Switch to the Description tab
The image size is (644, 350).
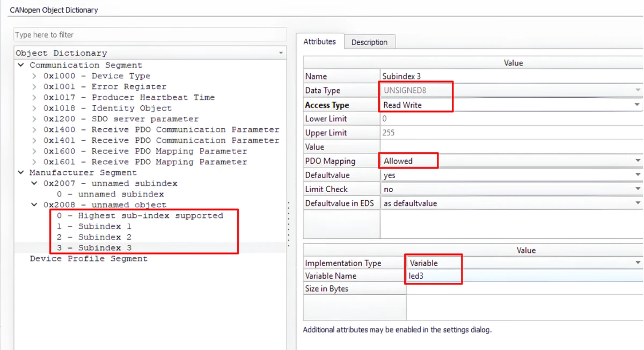click(369, 42)
